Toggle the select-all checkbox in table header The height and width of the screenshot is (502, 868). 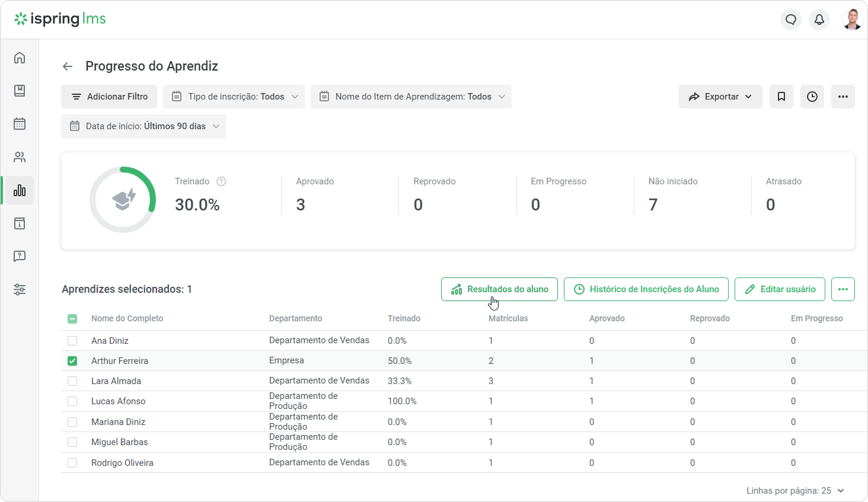tap(72, 319)
